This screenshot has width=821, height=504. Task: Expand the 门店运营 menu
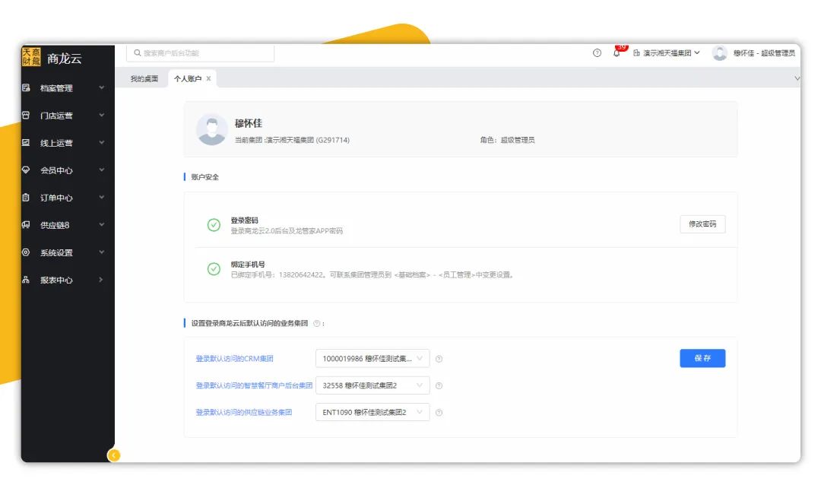(102, 115)
